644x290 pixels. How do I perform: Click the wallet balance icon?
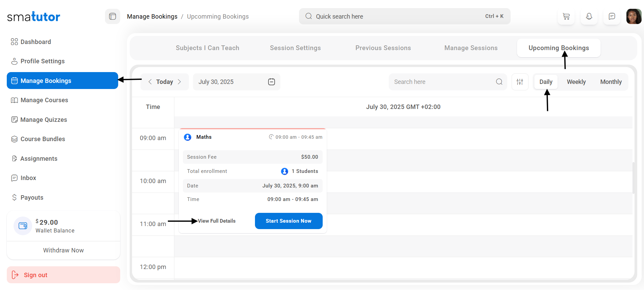[23, 226]
